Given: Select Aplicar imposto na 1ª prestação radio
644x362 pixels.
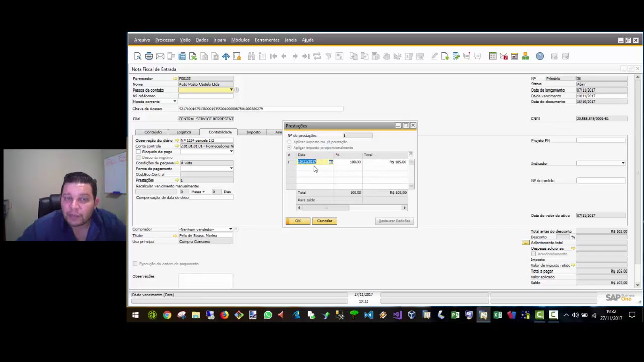Looking at the screenshot, I should [x=289, y=142].
